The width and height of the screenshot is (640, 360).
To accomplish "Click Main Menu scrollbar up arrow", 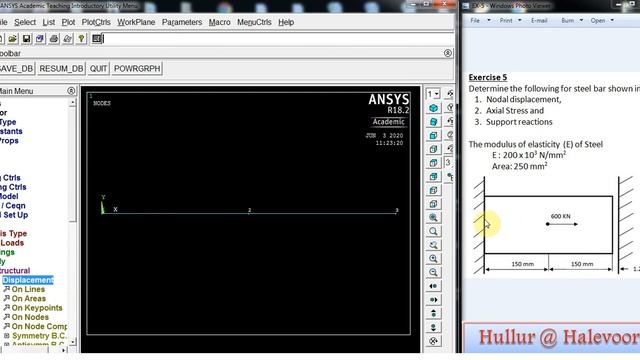I will (73, 102).
